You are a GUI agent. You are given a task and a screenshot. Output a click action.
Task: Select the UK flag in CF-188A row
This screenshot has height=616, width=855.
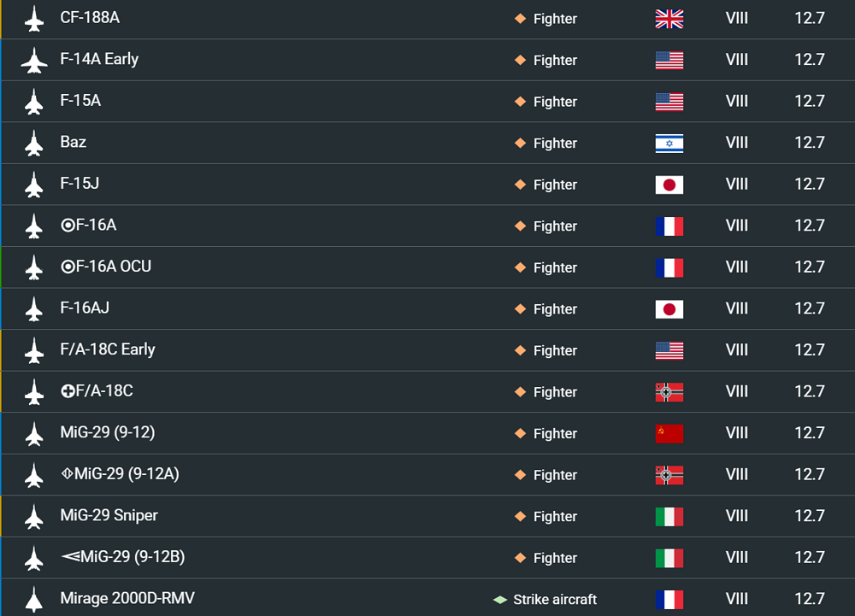[669, 19]
